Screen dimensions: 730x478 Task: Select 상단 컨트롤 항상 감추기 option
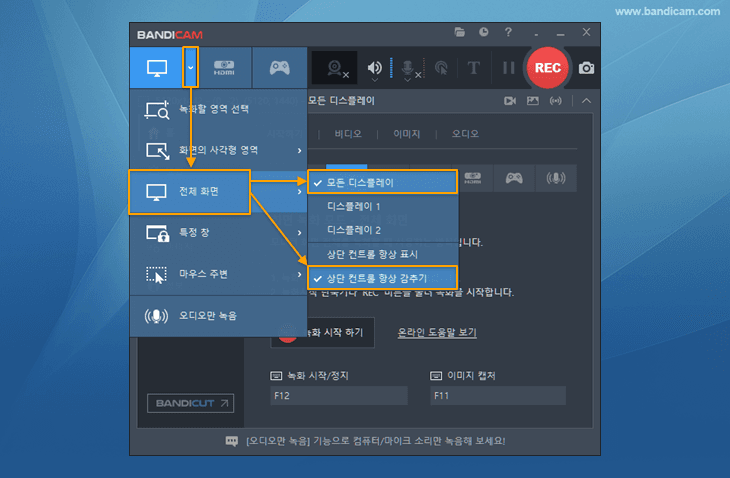(383, 278)
